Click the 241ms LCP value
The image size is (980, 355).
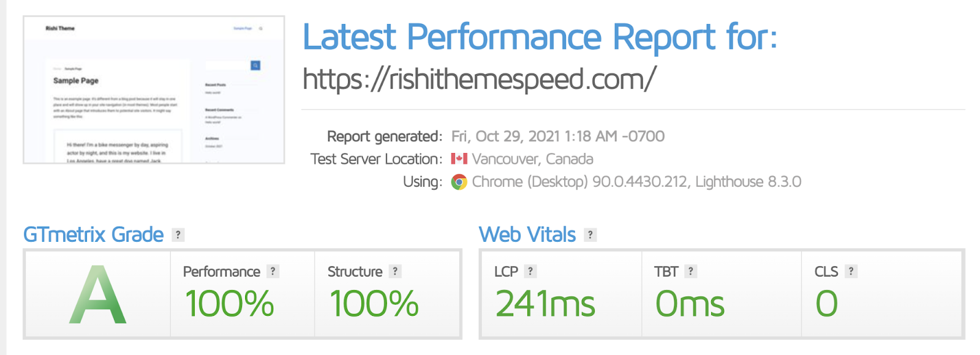click(545, 304)
